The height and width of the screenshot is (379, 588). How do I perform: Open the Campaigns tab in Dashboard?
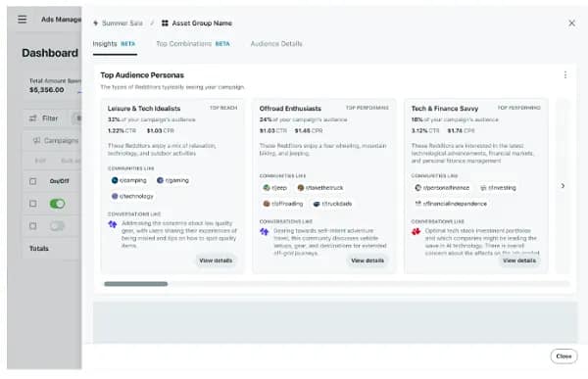(56, 141)
